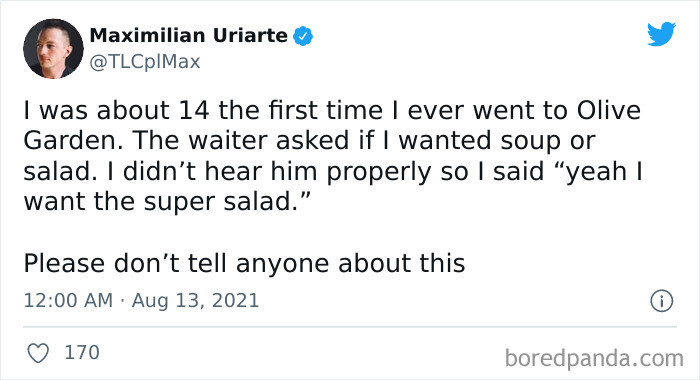Screen dimensions: 700x380
Task: Click the word "waiter" in the tweet
Action: [x=228, y=140]
